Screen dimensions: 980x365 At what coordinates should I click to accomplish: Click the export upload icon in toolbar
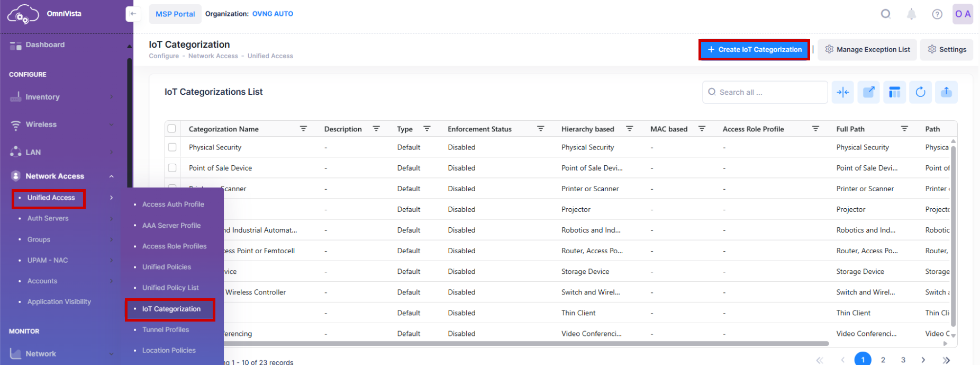click(946, 92)
